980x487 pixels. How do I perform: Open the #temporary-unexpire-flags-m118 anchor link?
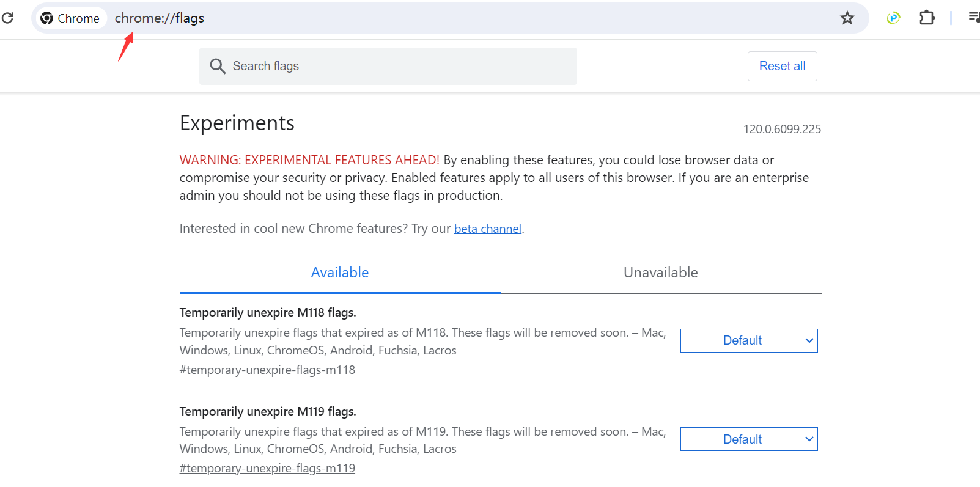(267, 370)
